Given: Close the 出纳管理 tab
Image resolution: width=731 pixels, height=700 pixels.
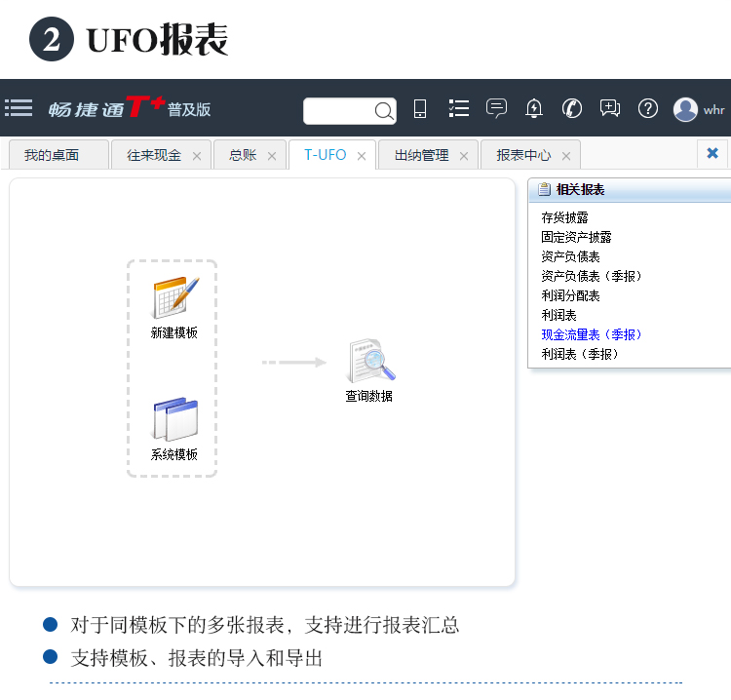Looking at the screenshot, I should (464, 156).
